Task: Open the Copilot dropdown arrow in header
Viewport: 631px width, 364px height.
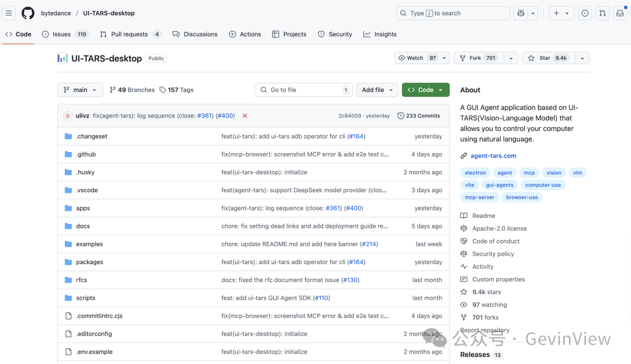Action: tap(533, 13)
